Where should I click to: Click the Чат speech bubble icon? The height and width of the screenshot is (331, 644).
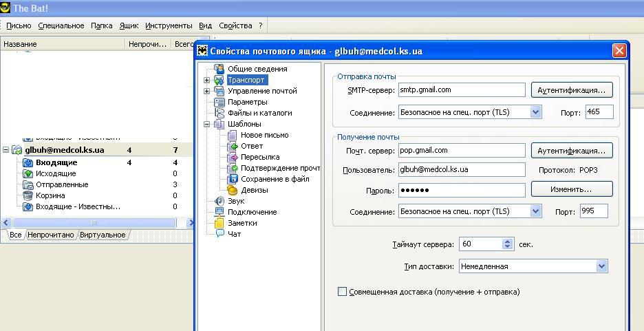[219, 234]
